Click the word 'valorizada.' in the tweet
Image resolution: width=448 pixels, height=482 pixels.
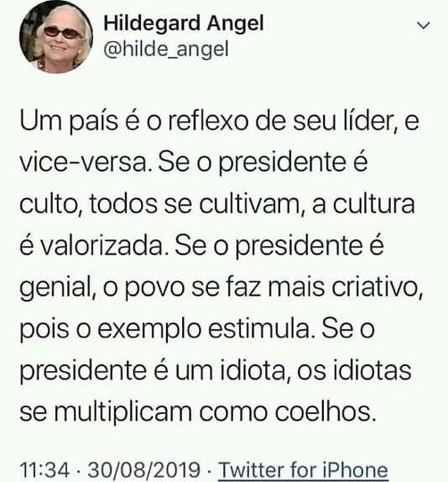tap(104, 246)
